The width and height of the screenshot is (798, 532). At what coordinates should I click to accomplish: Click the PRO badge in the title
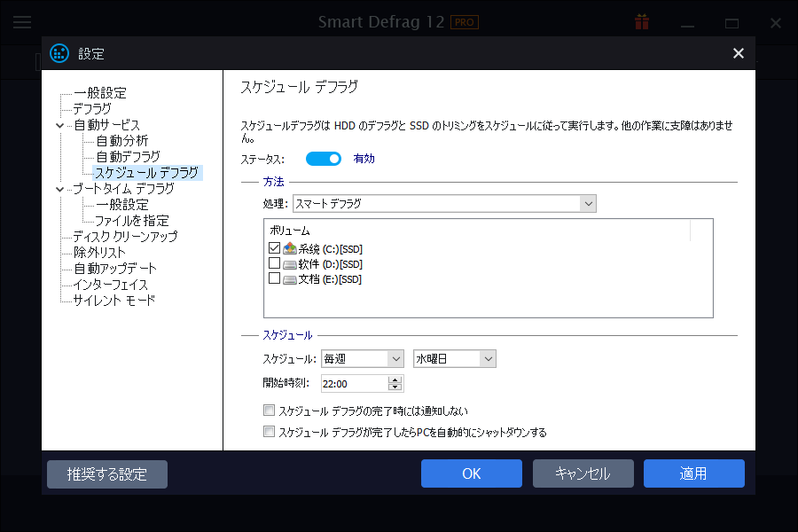pos(464,22)
